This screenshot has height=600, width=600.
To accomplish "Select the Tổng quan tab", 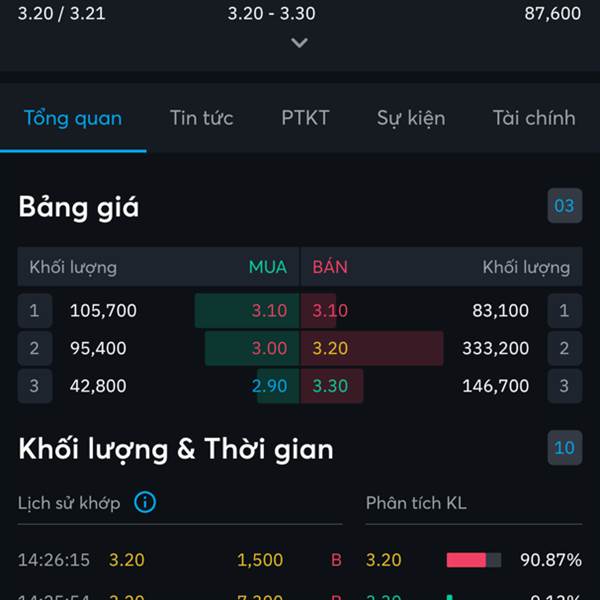I will (x=73, y=118).
